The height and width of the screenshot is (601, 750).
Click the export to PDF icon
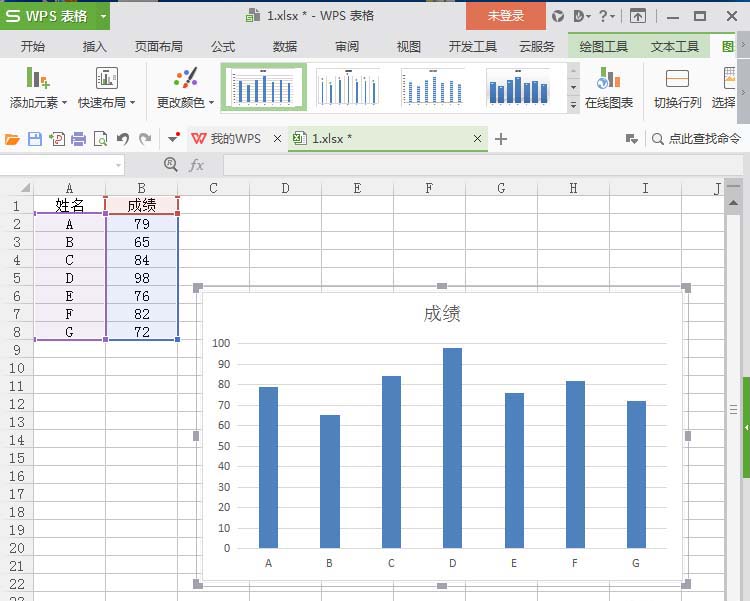(x=57, y=139)
